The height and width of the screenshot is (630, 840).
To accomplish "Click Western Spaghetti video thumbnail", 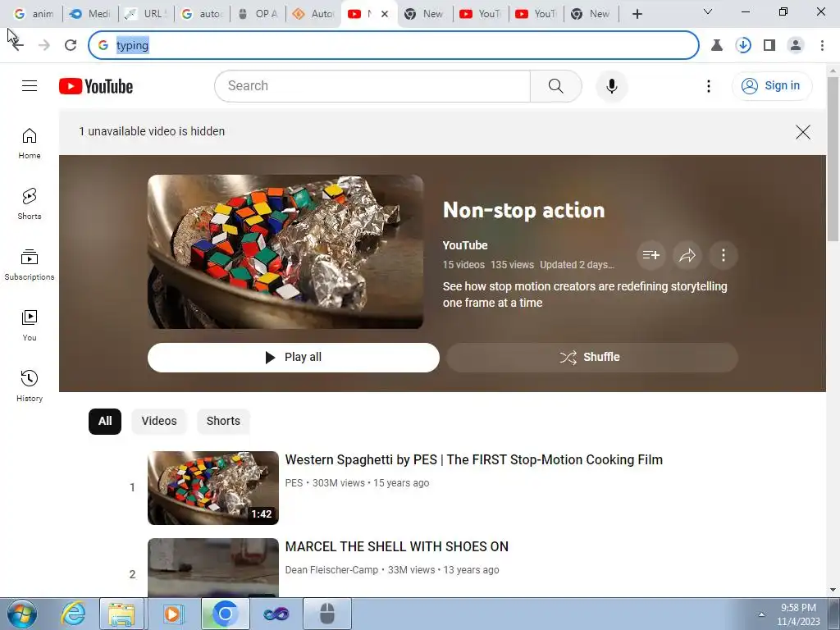I will click(213, 488).
